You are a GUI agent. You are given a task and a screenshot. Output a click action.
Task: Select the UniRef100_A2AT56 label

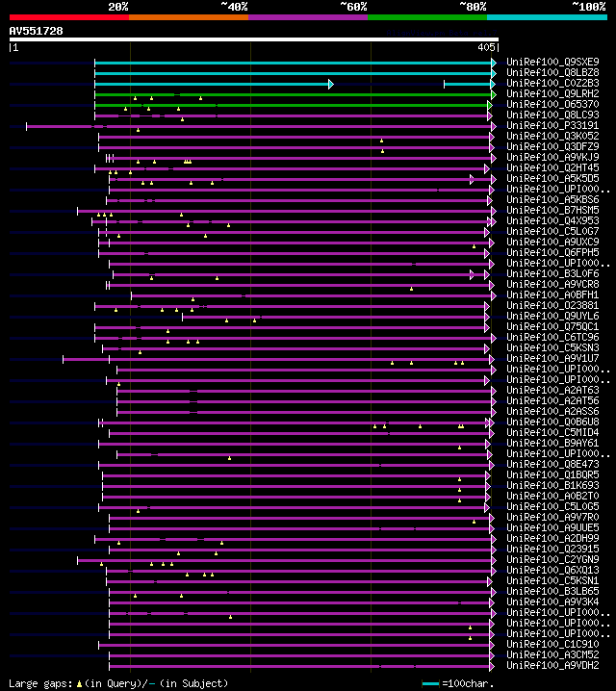point(552,400)
